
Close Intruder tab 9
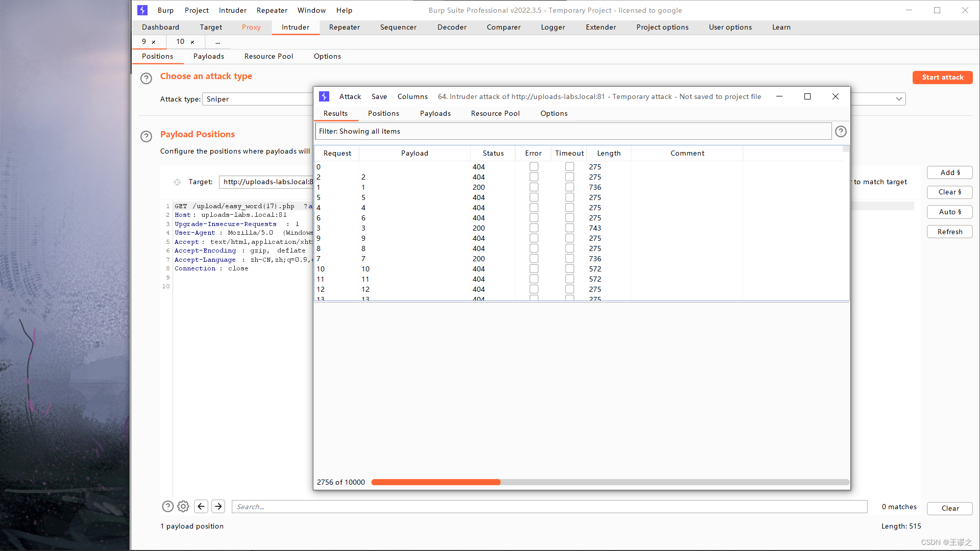(154, 42)
